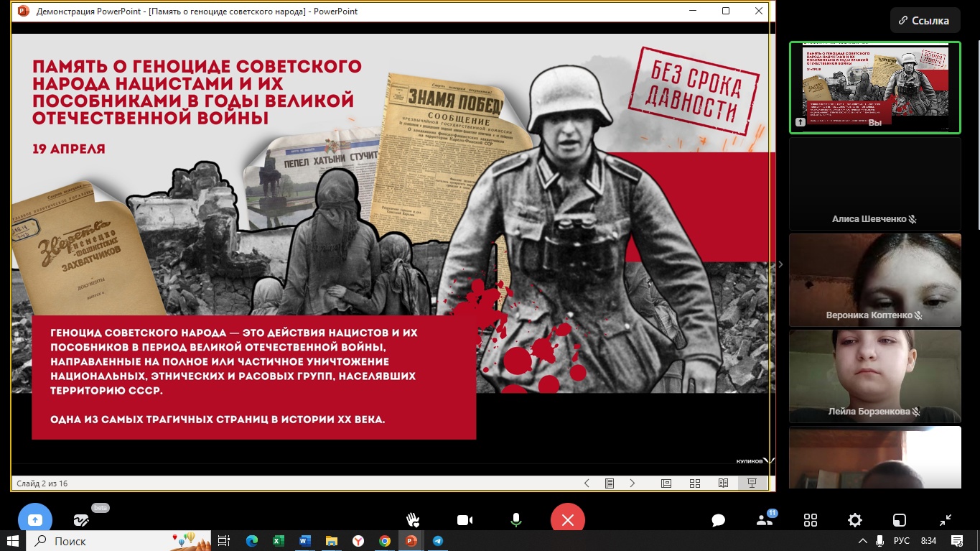Select your own shared-screen thumbnail labeled Вы
Viewport: 980px width, 551px height.
tap(874, 88)
